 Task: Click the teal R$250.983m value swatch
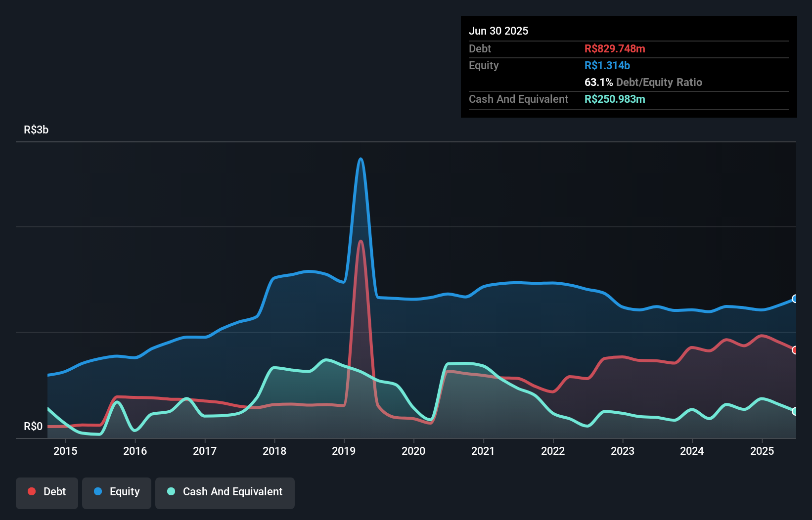point(615,99)
